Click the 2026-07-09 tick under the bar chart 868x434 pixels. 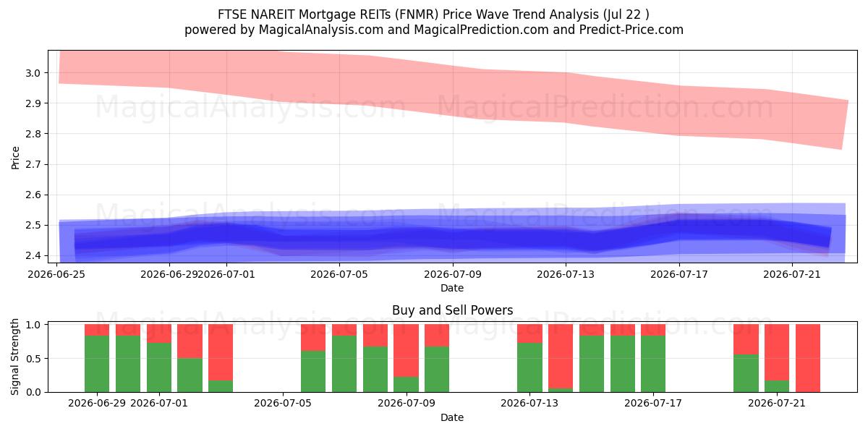pyautogui.click(x=407, y=404)
